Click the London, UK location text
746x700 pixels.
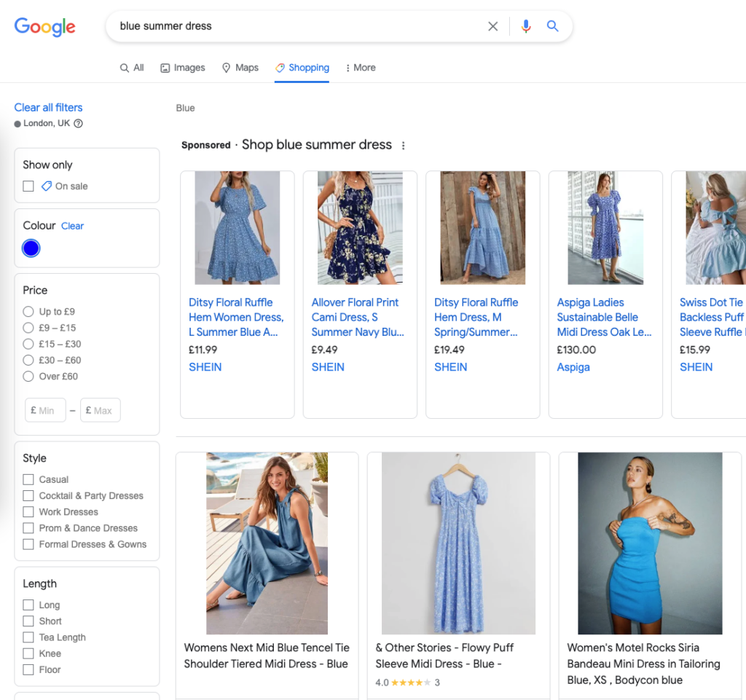(x=47, y=124)
